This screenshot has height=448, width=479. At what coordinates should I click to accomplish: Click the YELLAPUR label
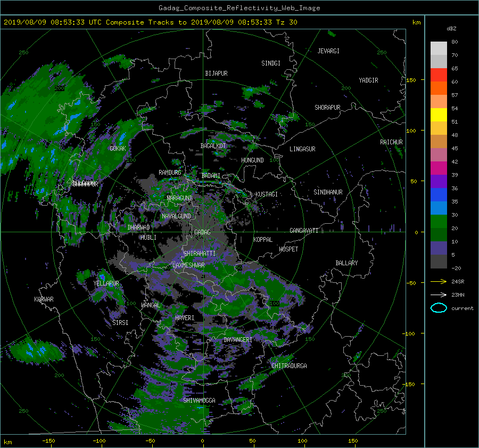106,283
